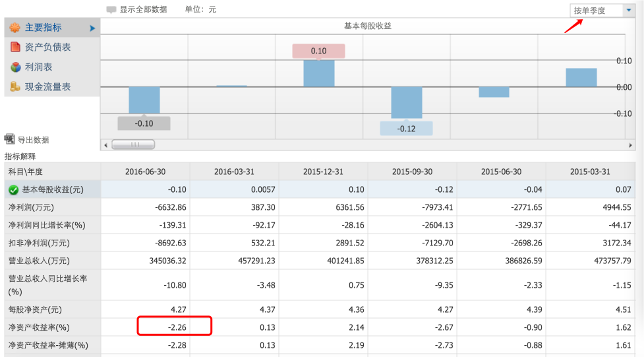Click the 2015-03-31 chart bar
Screen dimensions: 644x357
click(x=581, y=78)
